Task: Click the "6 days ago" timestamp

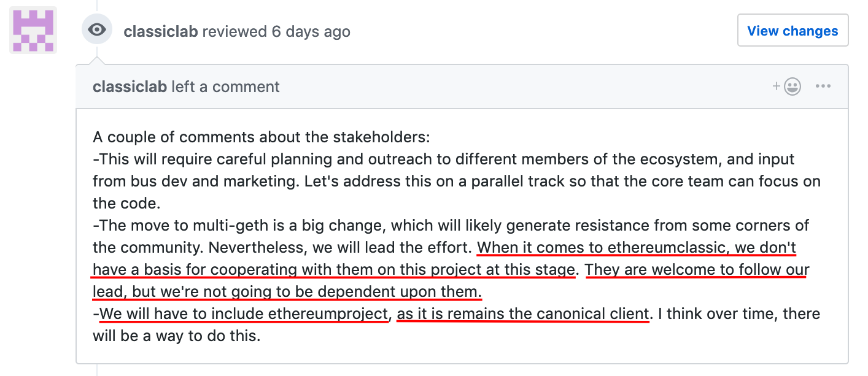Action: (311, 31)
